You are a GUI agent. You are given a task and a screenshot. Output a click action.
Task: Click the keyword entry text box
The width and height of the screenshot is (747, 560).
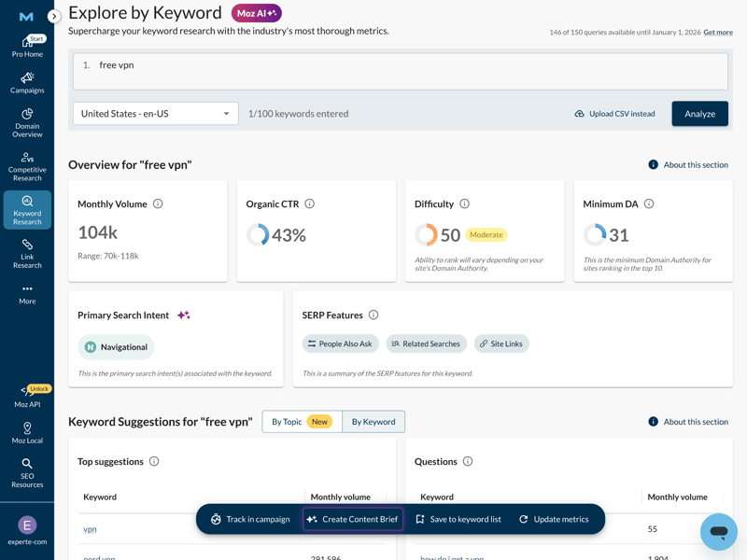(400, 71)
